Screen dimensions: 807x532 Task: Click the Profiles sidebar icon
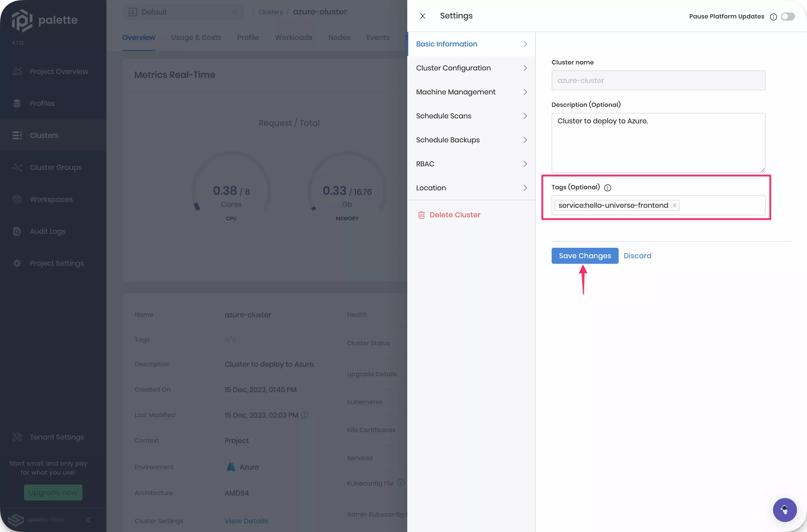click(x=15, y=103)
